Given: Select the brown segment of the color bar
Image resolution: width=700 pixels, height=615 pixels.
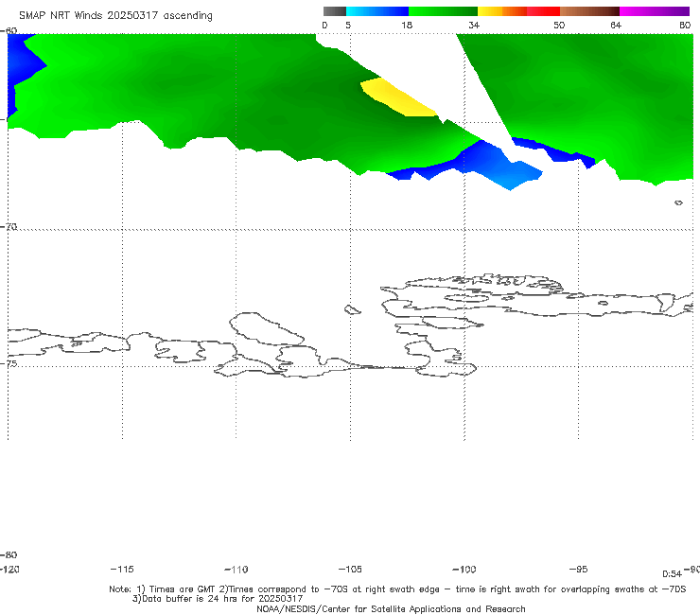Looking at the screenshot, I should pyautogui.click(x=589, y=11).
